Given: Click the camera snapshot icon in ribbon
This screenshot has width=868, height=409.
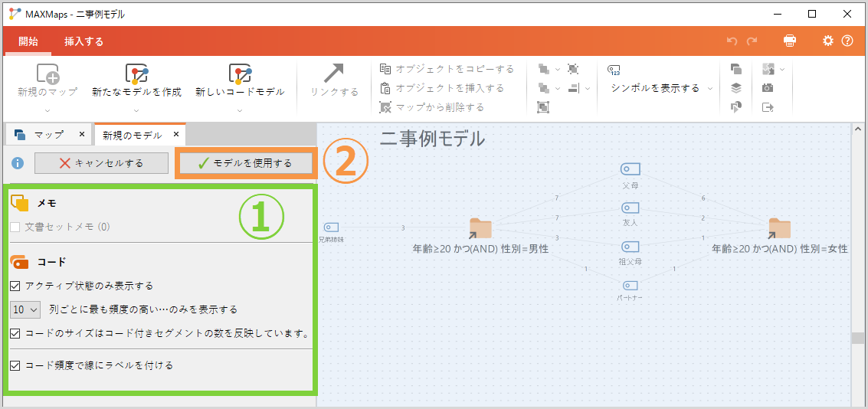Looking at the screenshot, I should 768,88.
